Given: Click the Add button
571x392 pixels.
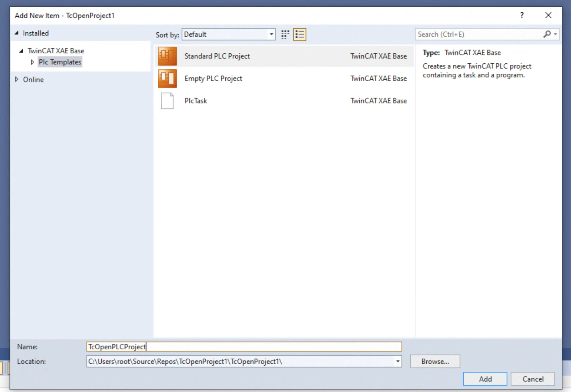Looking at the screenshot, I should point(485,379).
